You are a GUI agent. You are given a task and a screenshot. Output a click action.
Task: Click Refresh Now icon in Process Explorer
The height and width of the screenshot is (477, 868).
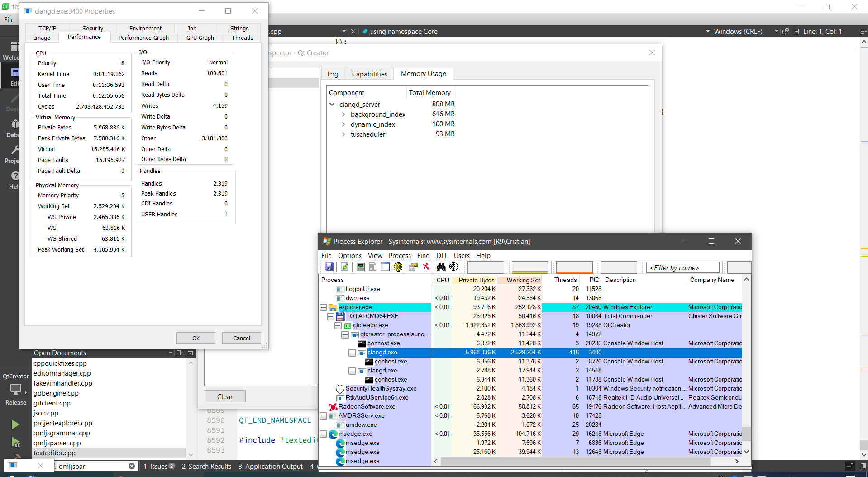344,267
